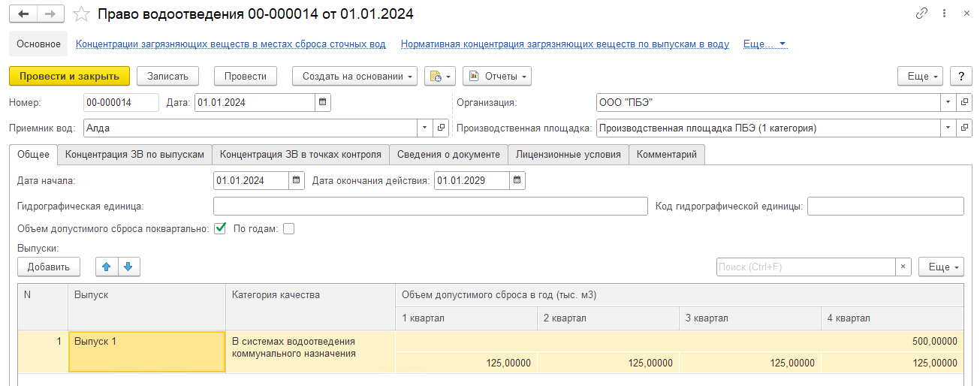Copy link to this document icon
The width and height of the screenshot is (980, 386).
921,14
